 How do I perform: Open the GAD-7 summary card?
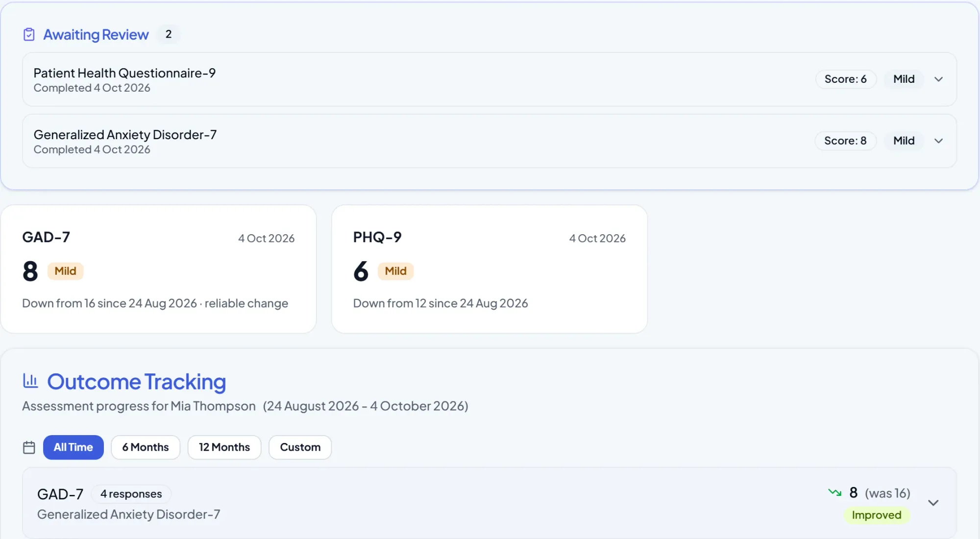[159, 269]
